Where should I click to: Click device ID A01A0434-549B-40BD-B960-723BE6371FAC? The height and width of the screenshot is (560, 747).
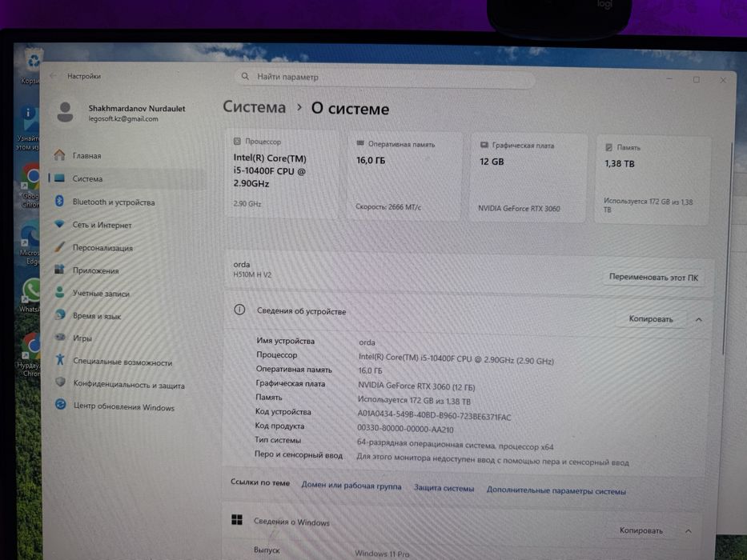click(434, 415)
